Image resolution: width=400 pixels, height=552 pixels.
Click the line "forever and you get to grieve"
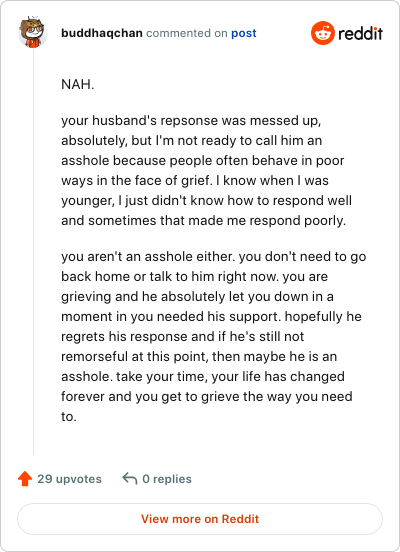point(207,397)
